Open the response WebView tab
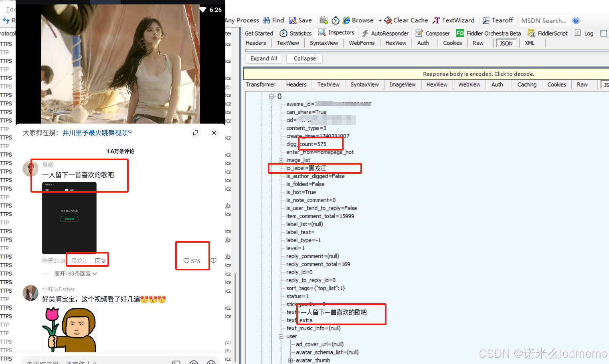 (469, 84)
